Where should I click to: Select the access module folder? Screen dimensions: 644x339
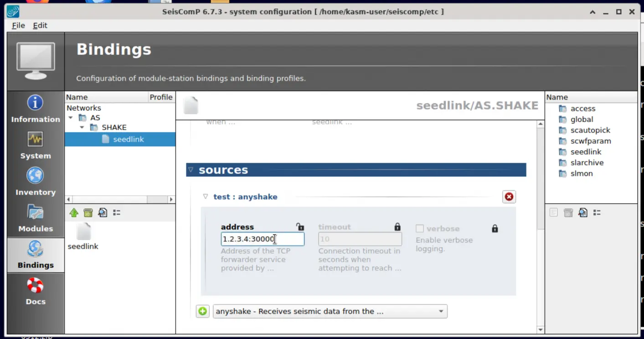tap(582, 108)
